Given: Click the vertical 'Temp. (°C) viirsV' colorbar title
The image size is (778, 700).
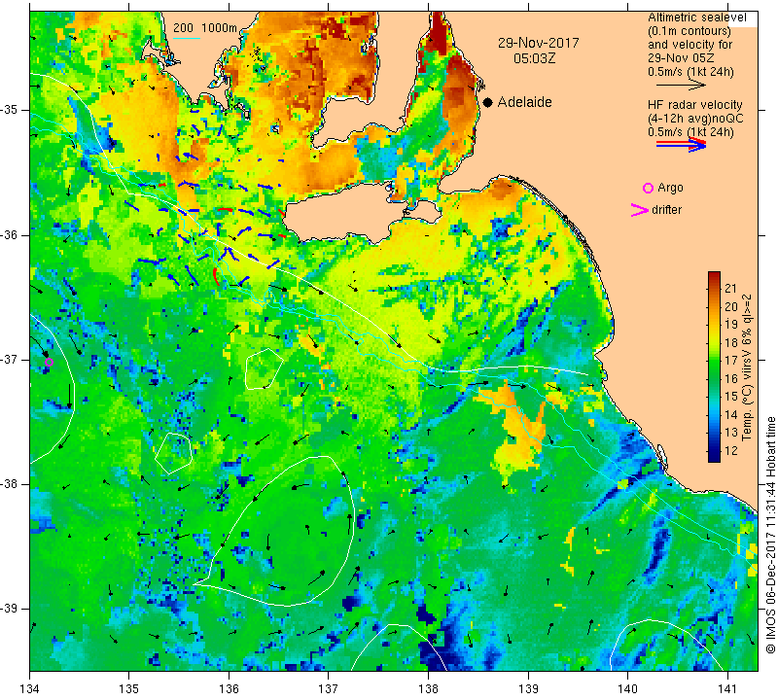Looking at the screenshot, I should point(747,367).
